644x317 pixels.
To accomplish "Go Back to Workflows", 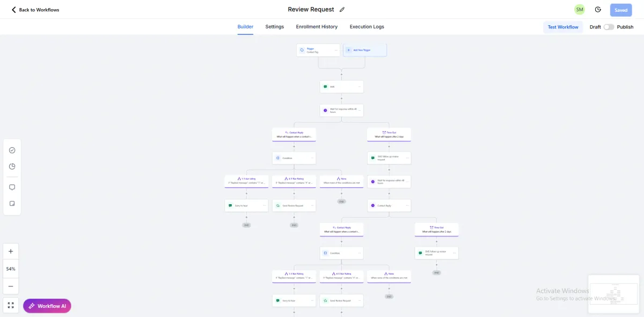I will (35, 10).
